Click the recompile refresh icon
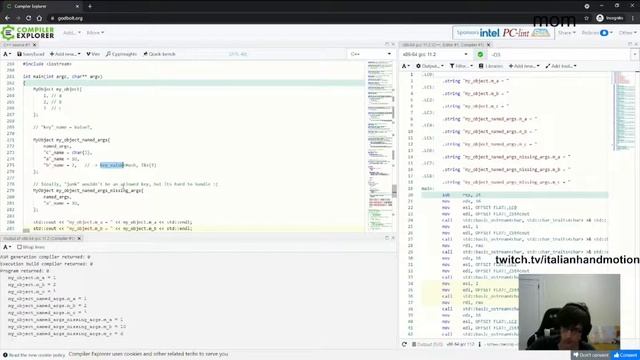 pyautogui.click(x=404, y=344)
